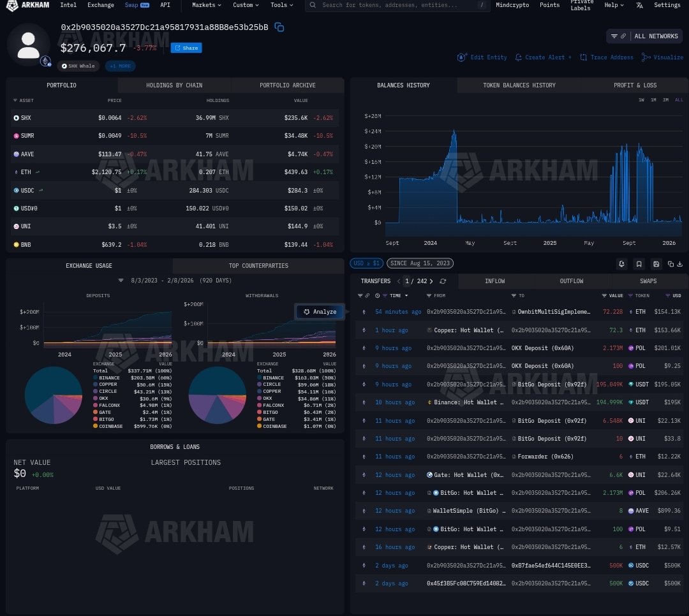689x616 pixels.
Task: Open the OUTFLOW transfers tab
Action: tap(571, 281)
